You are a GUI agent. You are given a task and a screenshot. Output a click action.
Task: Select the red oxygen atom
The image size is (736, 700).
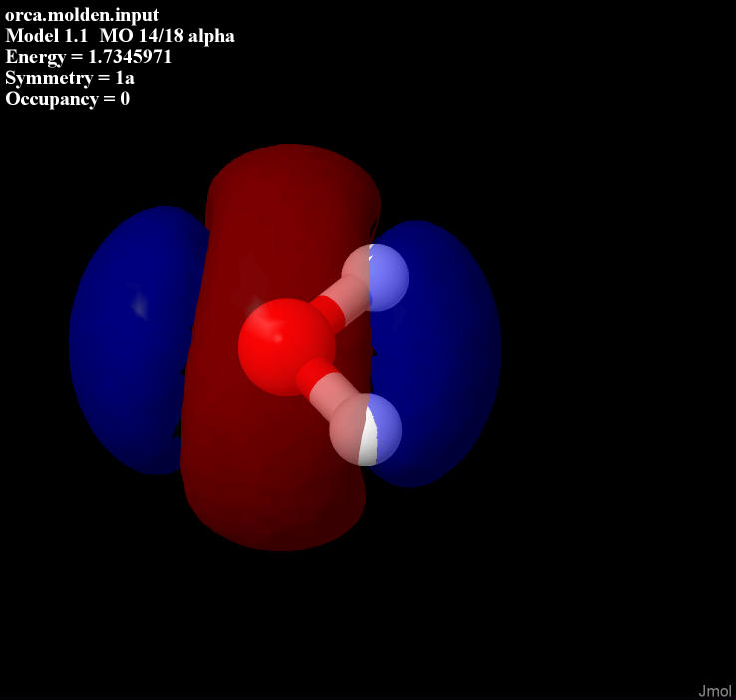(286, 347)
